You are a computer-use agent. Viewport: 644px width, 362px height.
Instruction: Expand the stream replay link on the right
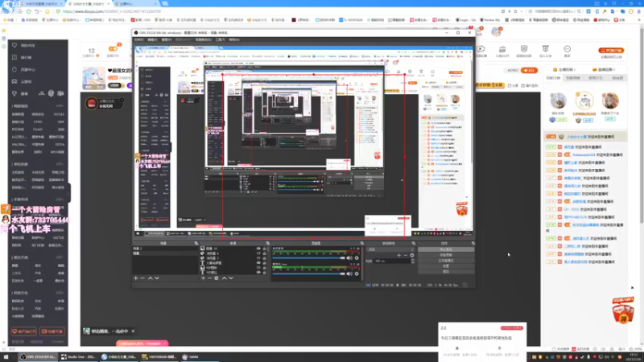coord(604,70)
